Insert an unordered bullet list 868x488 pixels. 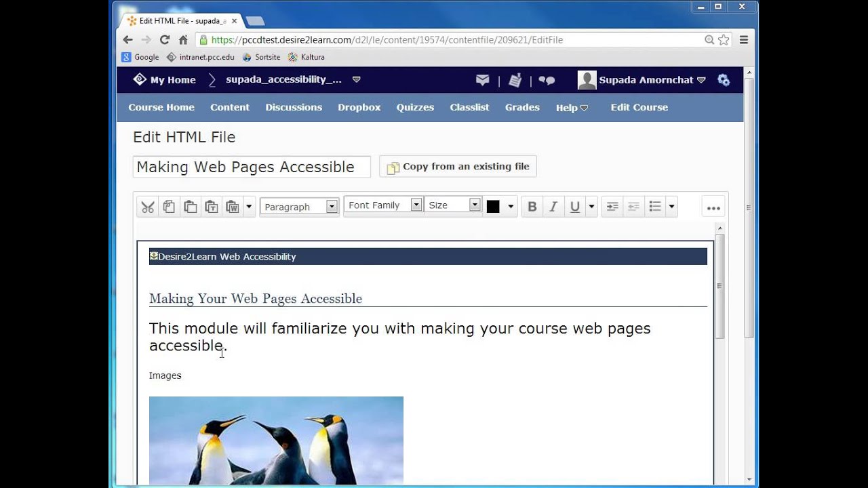click(655, 207)
